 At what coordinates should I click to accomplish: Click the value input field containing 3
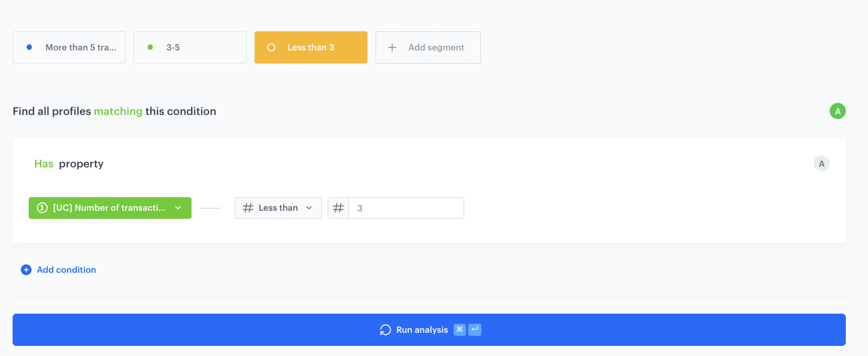(406, 208)
